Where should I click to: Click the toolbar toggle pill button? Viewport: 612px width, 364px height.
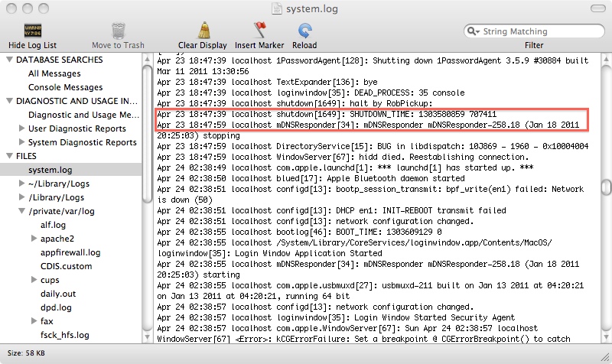598,8
